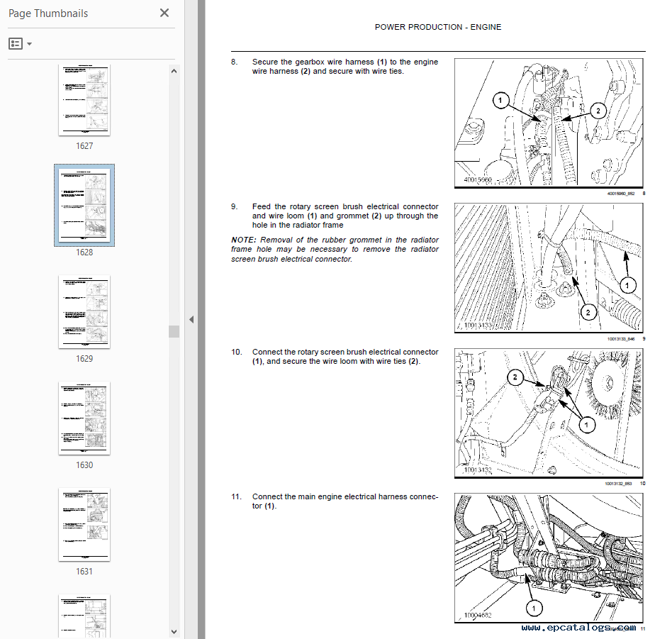672x639 pixels.
Task: Open page 1630 thumbnail
Action: [84, 418]
